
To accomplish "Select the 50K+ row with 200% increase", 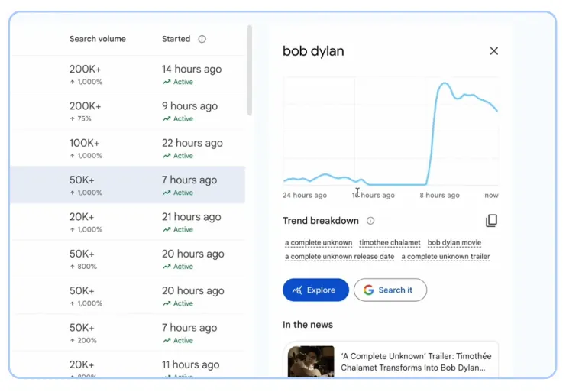I will tap(128, 333).
